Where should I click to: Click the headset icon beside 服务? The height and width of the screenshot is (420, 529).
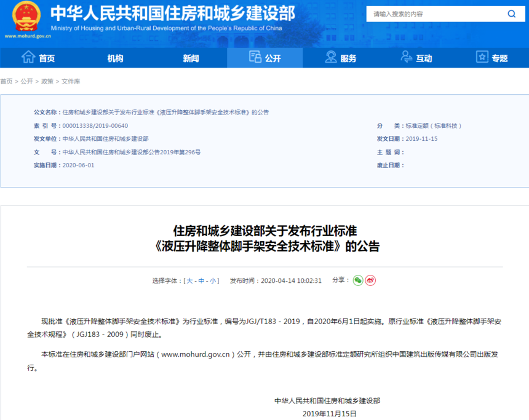331,57
